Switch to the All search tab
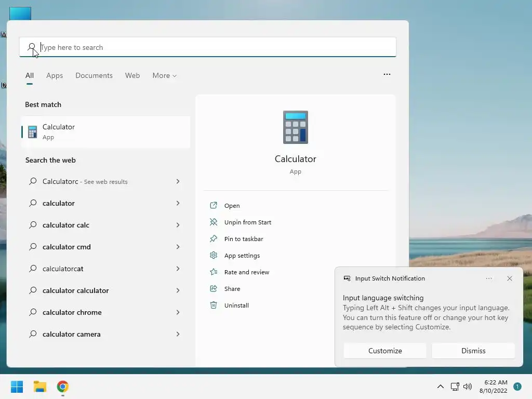This screenshot has height=399, width=532. pos(30,75)
